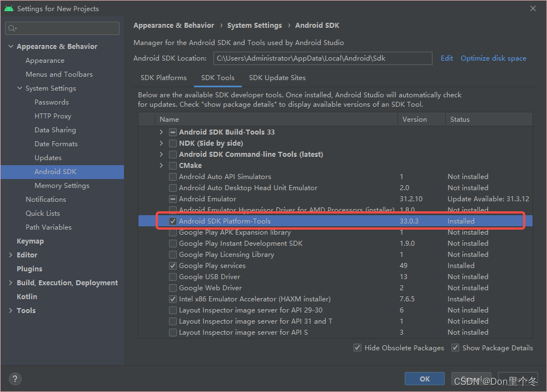
Task: Click the help question mark icon
Action: (x=15, y=379)
